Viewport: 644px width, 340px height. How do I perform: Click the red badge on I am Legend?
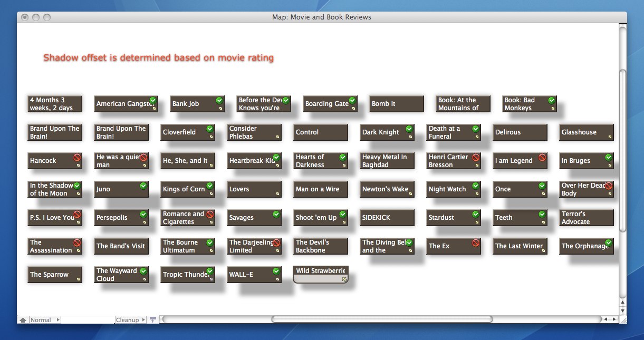[542, 157]
